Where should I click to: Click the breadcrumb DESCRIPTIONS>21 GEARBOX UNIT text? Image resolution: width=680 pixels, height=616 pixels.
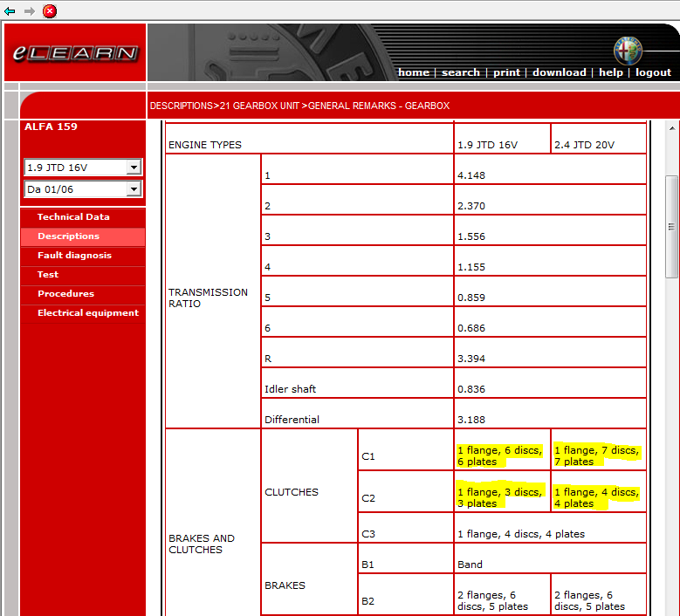pyautogui.click(x=224, y=106)
